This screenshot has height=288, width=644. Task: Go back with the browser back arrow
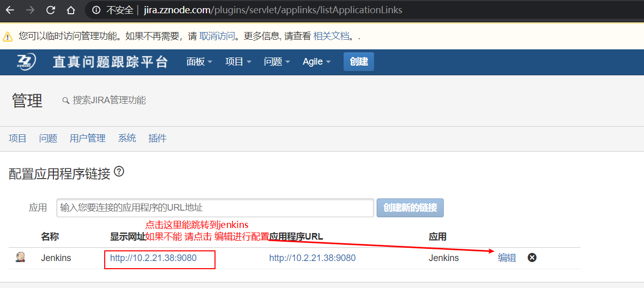pos(10,10)
